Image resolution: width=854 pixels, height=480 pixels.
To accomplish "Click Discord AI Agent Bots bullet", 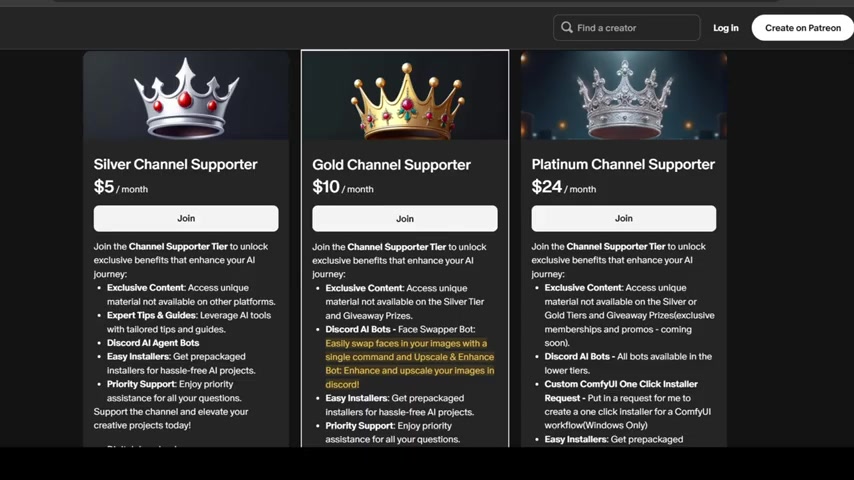I will tap(153, 343).
